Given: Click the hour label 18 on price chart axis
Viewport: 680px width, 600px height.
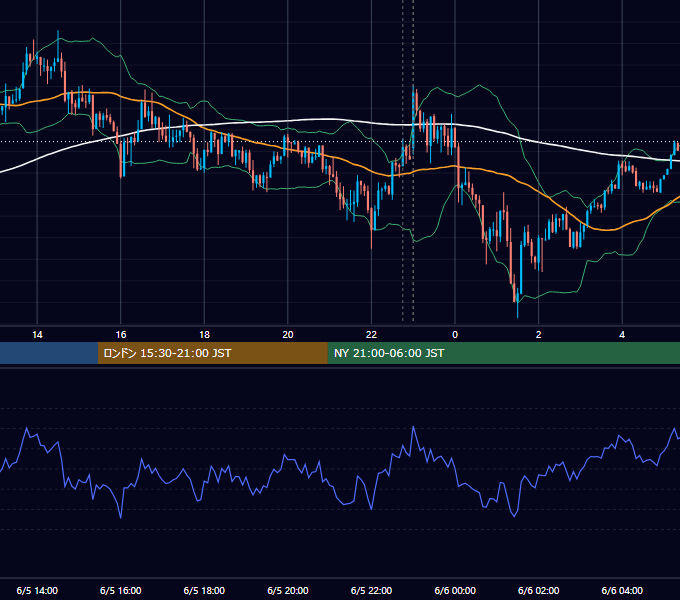Looking at the screenshot, I should pos(204,335).
